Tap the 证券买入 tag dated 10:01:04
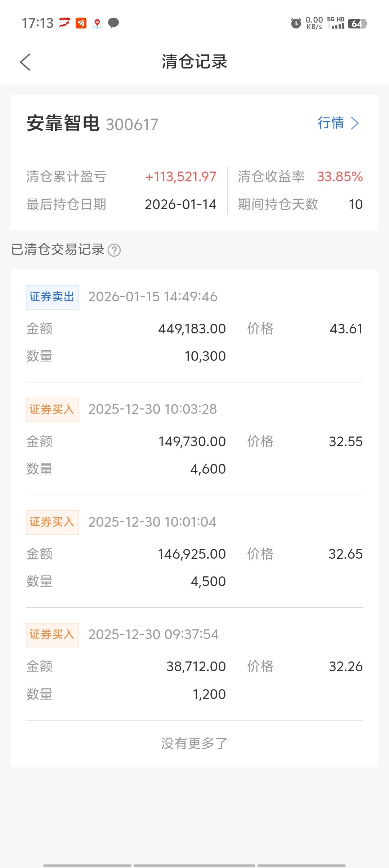 52,522
